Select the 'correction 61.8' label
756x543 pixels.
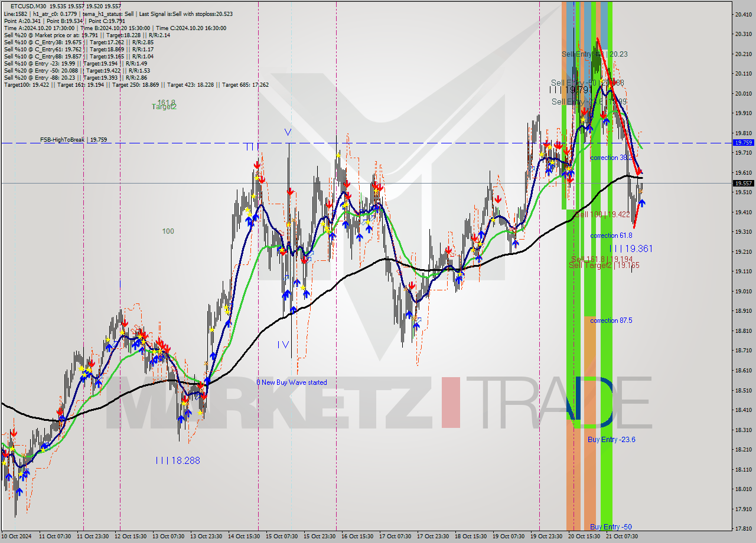[x=611, y=235]
